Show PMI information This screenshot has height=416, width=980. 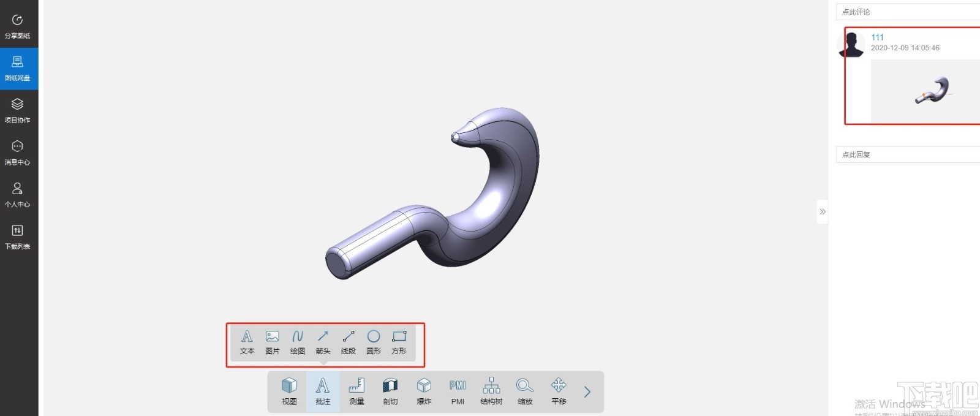[458, 391]
